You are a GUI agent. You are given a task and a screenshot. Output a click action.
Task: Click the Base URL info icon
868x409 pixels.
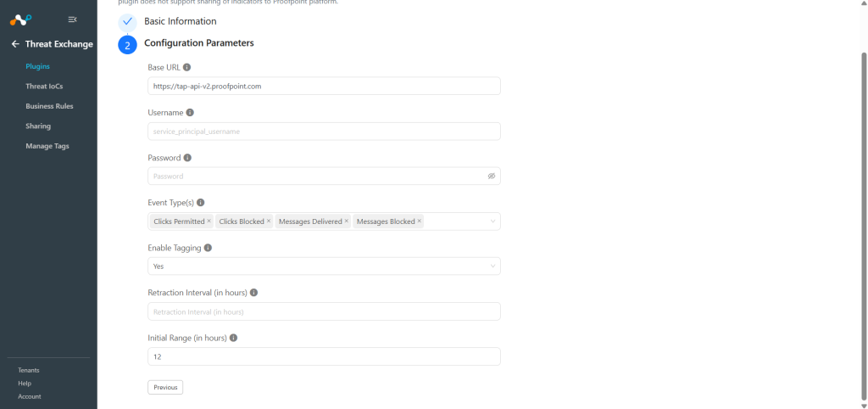[187, 67]
